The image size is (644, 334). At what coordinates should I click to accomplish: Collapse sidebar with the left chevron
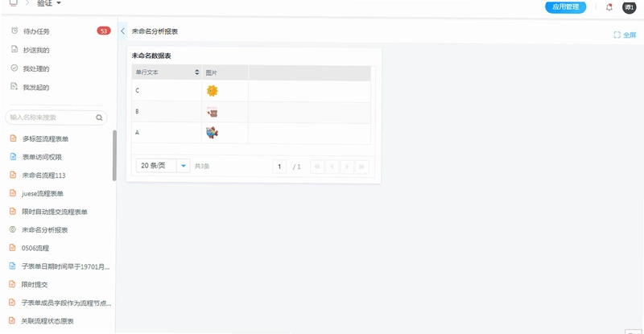[x=122, y=31]
